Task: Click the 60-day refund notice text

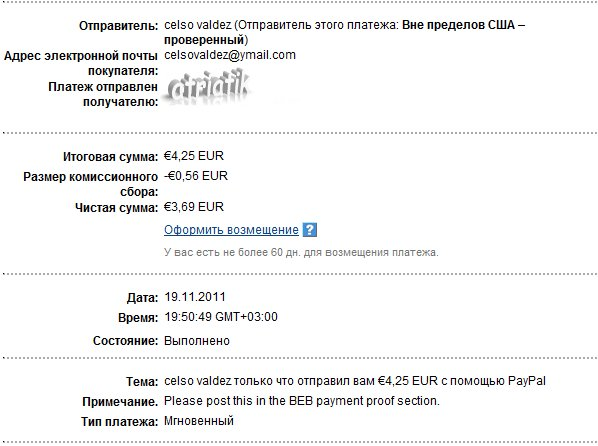Action: [x=301, y=253]
